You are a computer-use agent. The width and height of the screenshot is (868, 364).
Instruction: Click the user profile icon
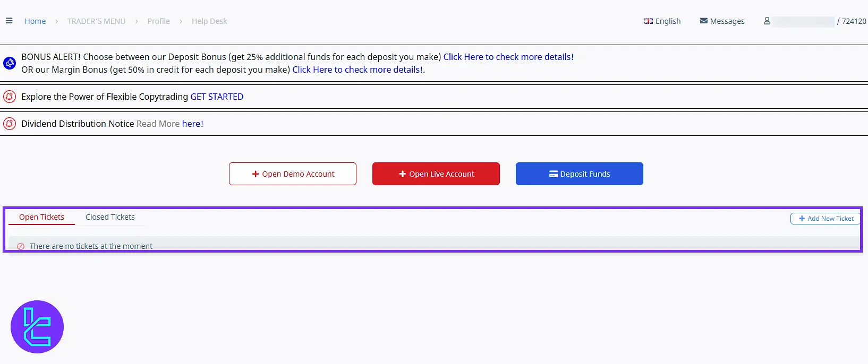[767, 21]
